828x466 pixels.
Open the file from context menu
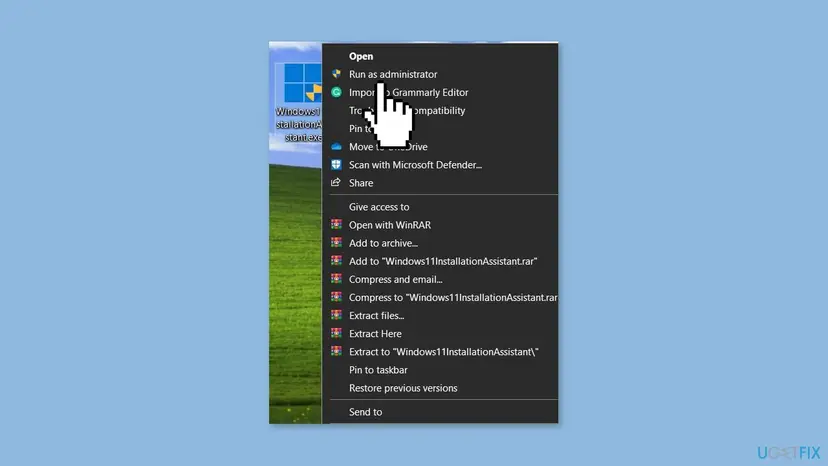click(361, 56)
